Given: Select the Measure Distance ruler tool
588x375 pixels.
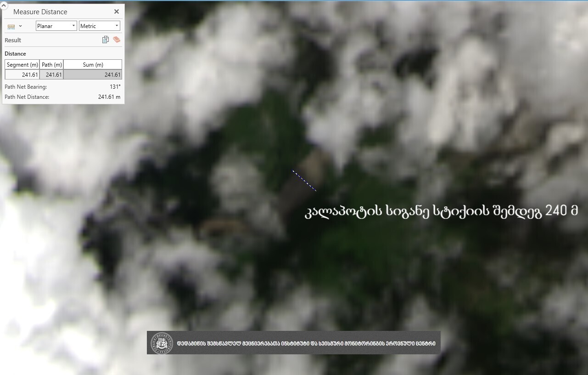Looking at the screenshot, I should [x=11, y=27].
